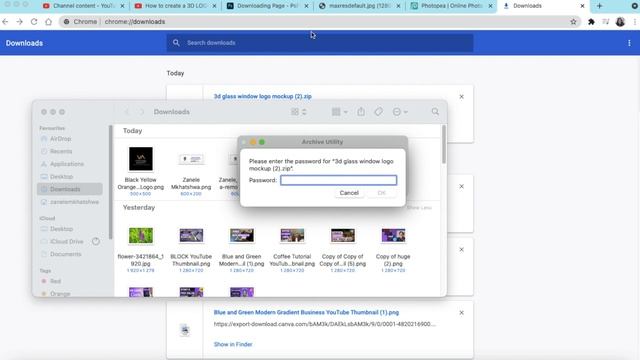The height and width of the screenshot is (360, 640).
Task: Go back using the Chrome back arrow
Action: [x=5, y=22]
